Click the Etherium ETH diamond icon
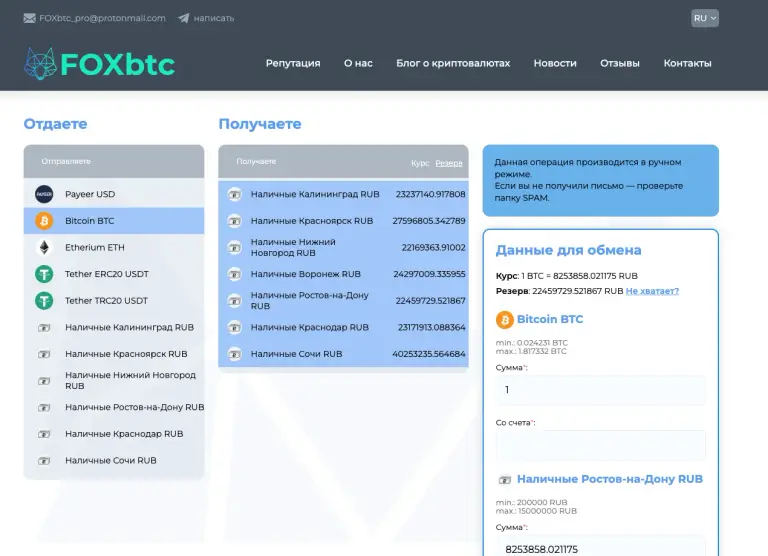This screenshot has width=768, height=556. pos(44,247)
